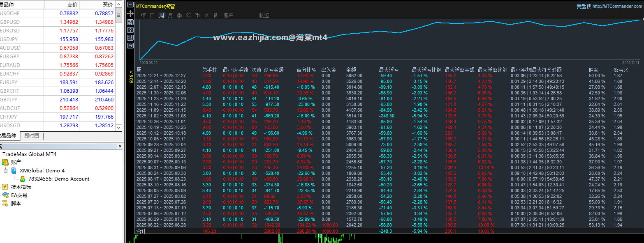The image size is (644, 243).
Task: Select the 综 summary tab
Action: (143, 15)
